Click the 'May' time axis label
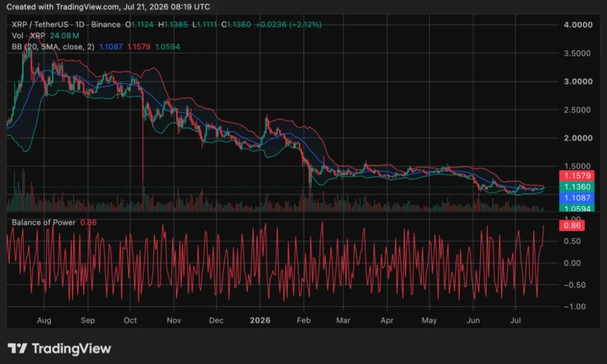Viewport: 607px width, 364px height. 429,321
